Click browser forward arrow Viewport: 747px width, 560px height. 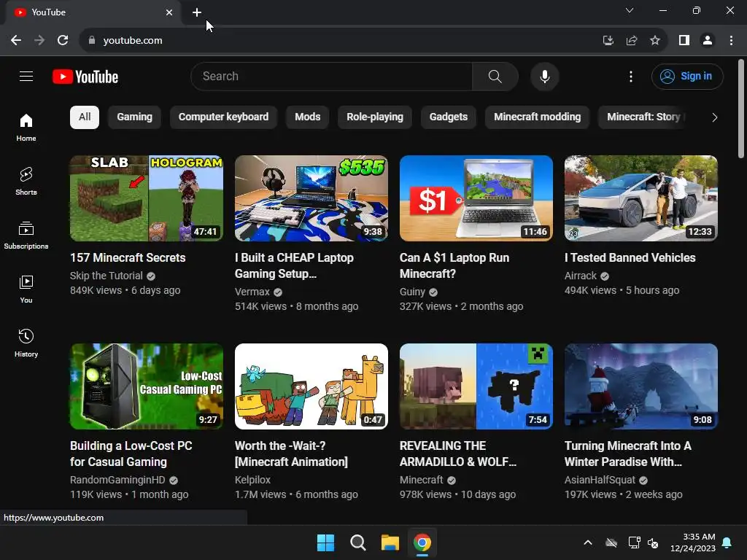pos(39,41)
